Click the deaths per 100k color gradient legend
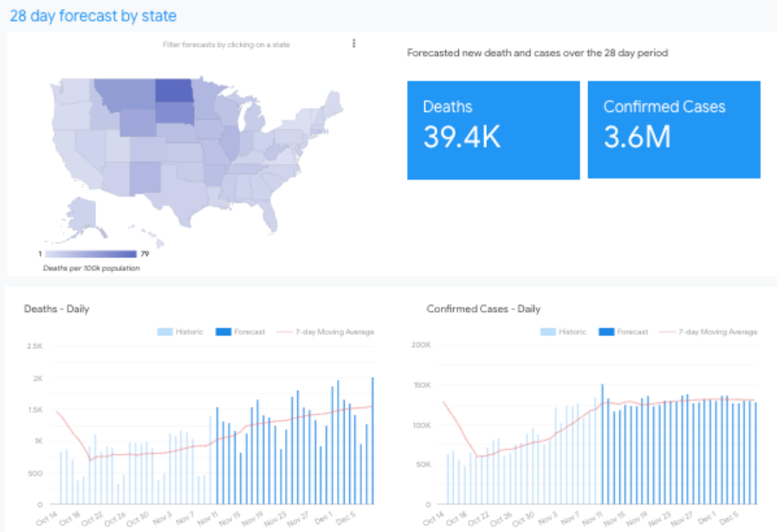777x532 pixels. tap(91, 254)
